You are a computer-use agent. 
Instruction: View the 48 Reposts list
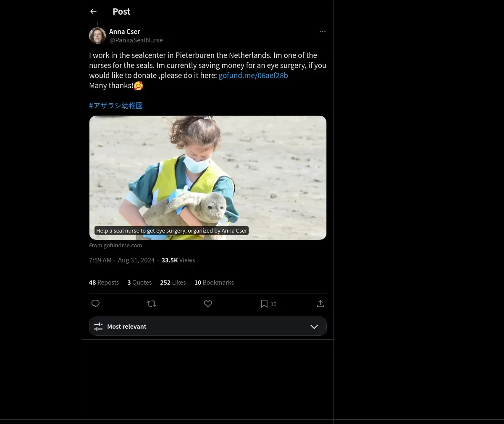104,283
